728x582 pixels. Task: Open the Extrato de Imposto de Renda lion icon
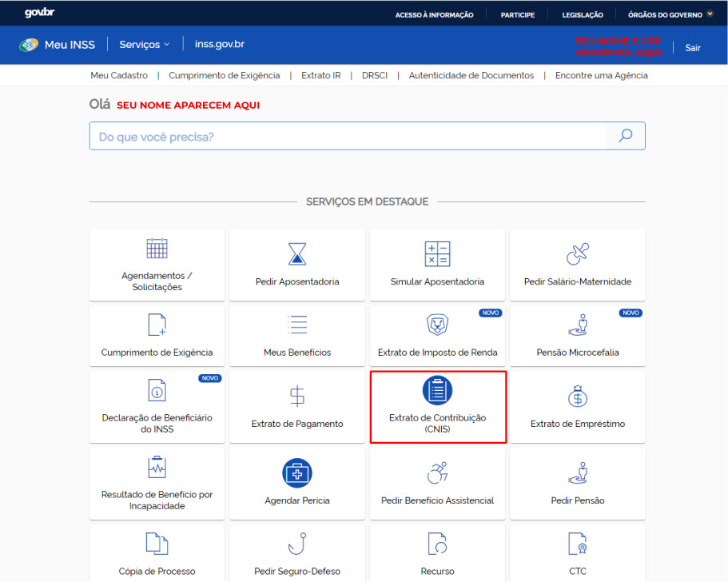[437, 325]
